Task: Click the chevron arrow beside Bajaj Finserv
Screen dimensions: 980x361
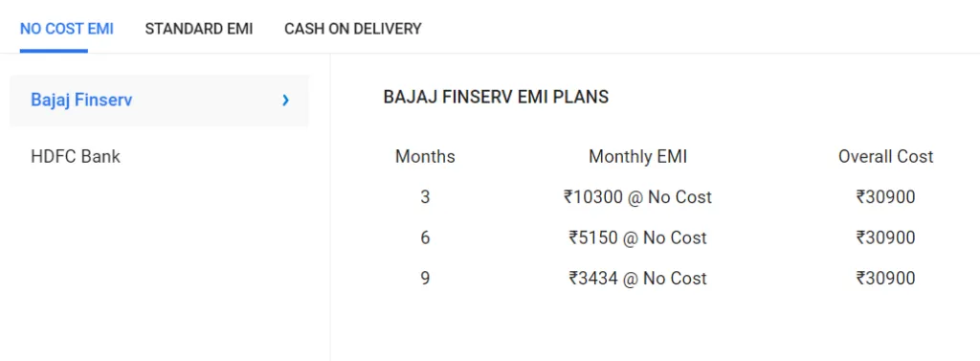Action: click(x=285, y=101)
